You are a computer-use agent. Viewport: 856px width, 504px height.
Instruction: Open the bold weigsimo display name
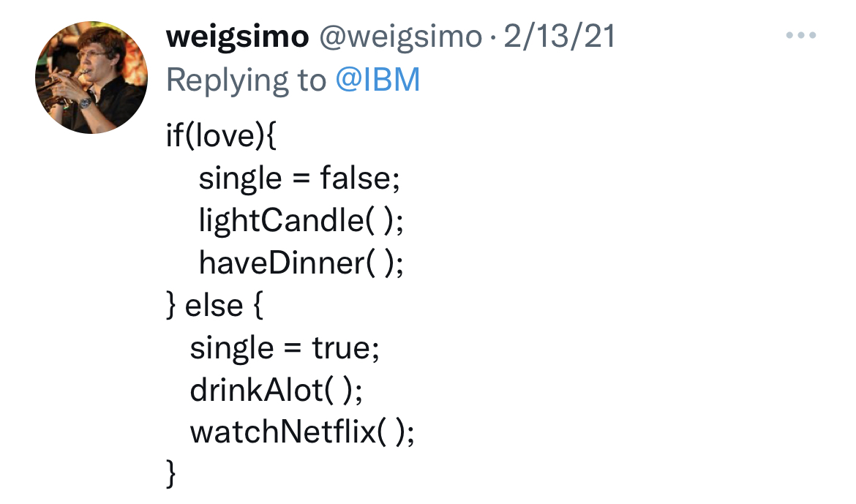[x=238, y=37]
